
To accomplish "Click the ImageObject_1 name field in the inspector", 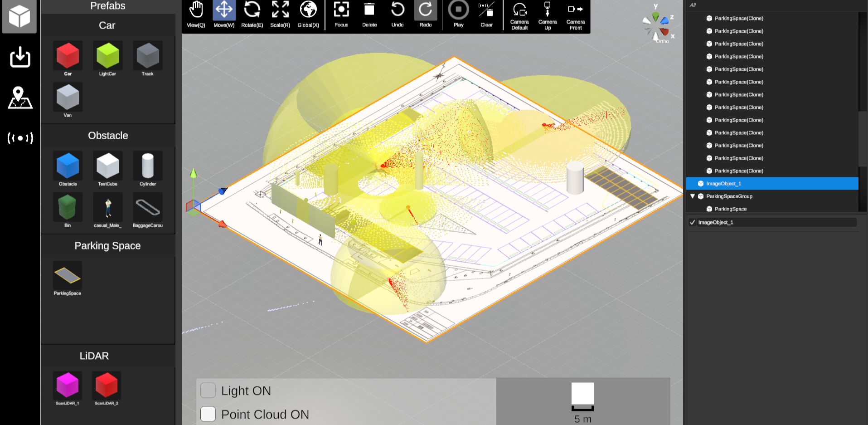I will point(777,222).
